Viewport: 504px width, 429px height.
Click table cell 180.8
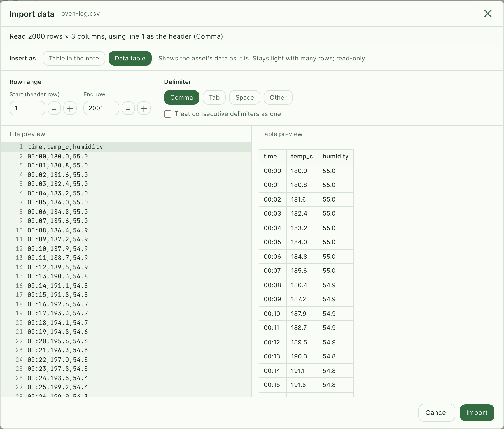tap(302, 185)
